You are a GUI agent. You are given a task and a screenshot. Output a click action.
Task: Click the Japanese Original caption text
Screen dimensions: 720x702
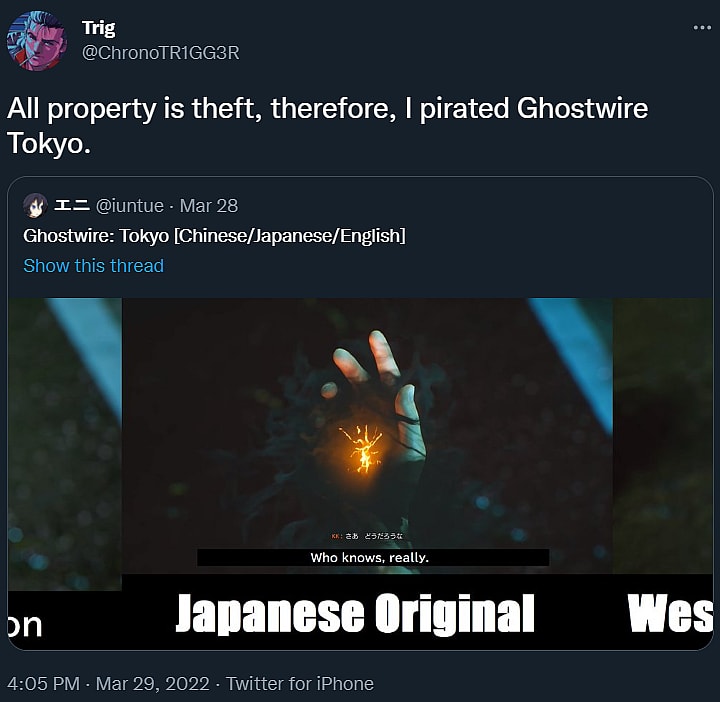pos(355,613)
